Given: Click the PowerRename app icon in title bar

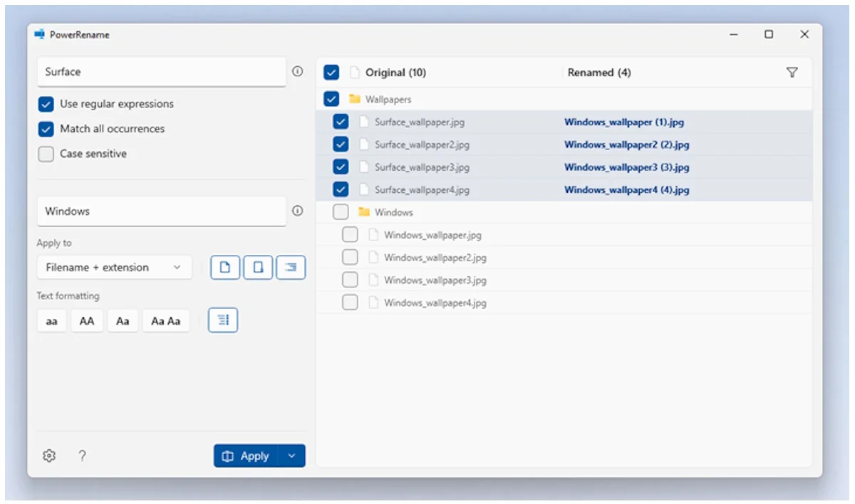Looking at the screenshot, I should [x=40, y=34].
